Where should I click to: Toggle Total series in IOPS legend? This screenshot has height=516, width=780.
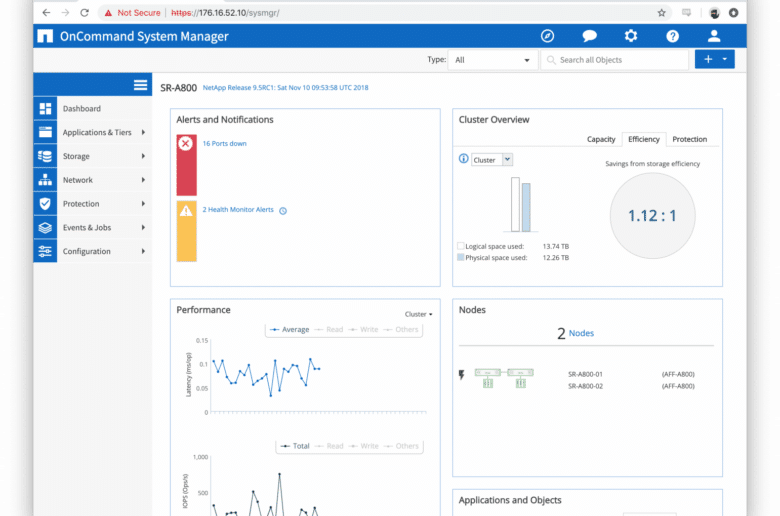pyautogui.click(x=295, y=446)
